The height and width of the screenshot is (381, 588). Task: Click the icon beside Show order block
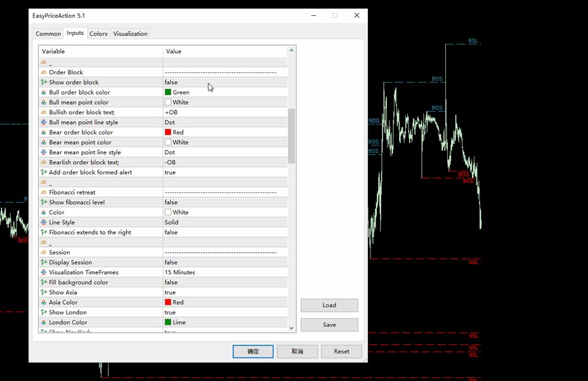point(44,83)
